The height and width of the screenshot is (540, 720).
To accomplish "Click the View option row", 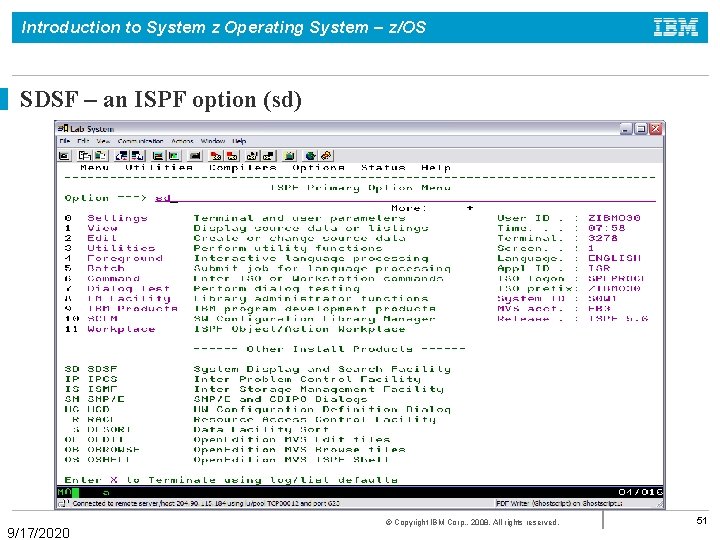I will click(x=247, y=228).
